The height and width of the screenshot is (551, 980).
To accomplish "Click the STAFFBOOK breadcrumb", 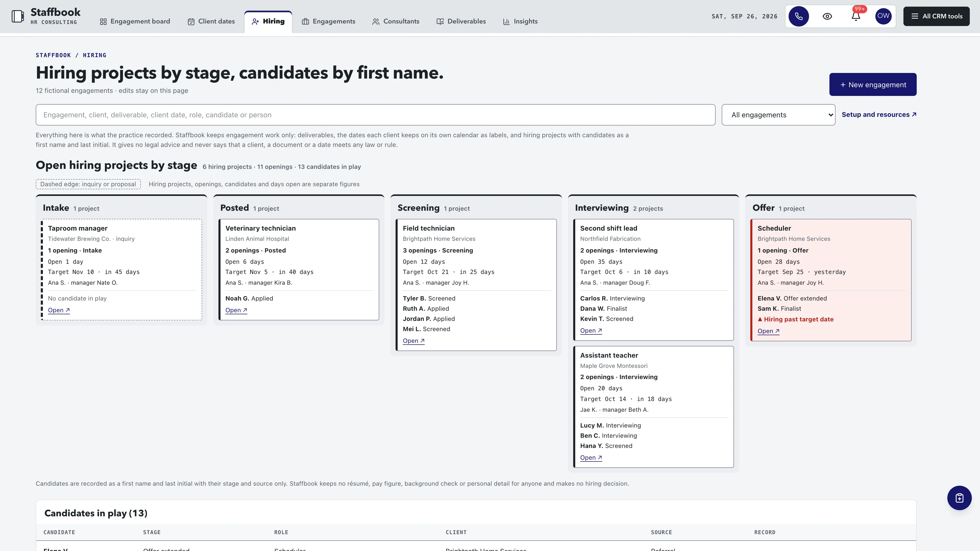I will pyautogui.click(x=53, y=55).
